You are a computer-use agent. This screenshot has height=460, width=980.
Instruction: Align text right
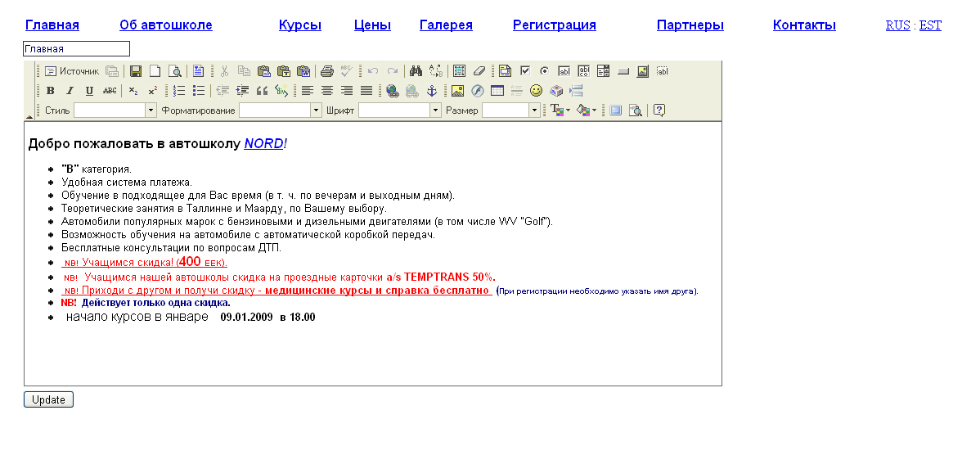[347, 91]
